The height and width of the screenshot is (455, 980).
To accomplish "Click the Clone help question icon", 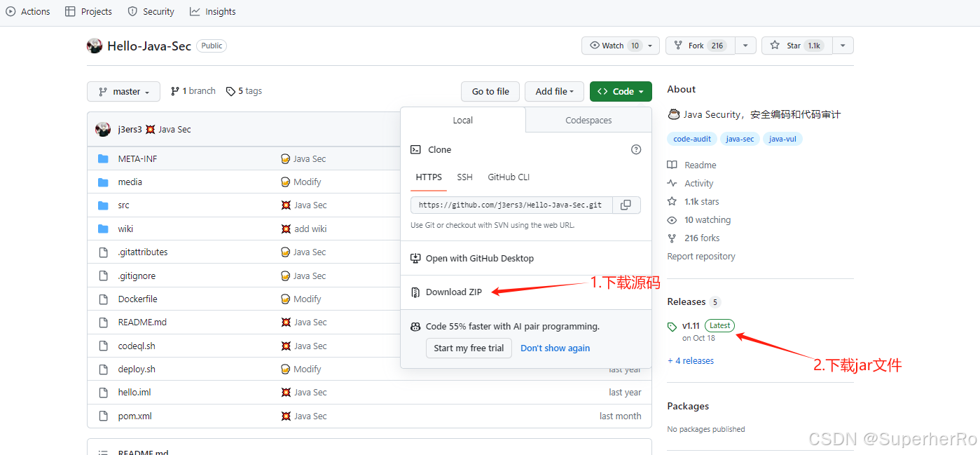I will click(636, 149).
